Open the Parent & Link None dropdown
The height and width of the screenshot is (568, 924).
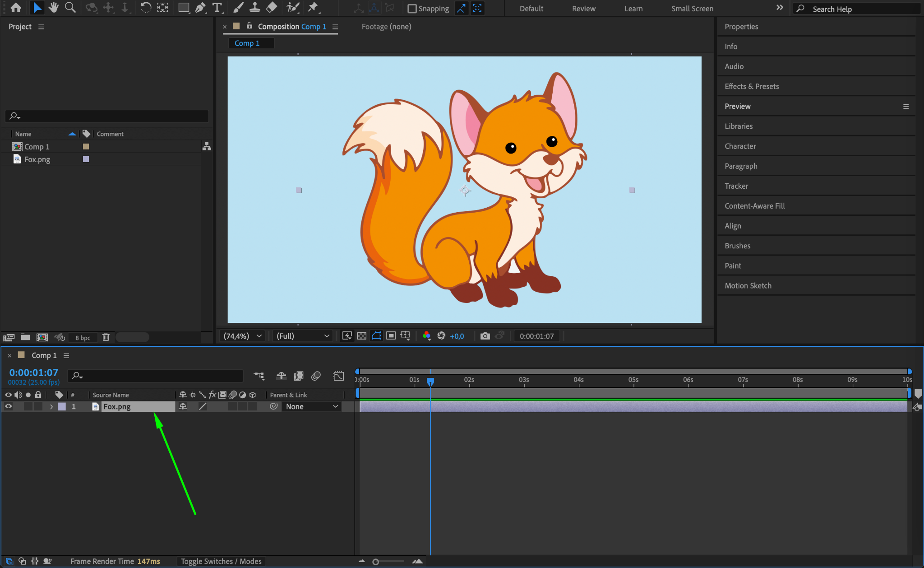tap(311, 406)
